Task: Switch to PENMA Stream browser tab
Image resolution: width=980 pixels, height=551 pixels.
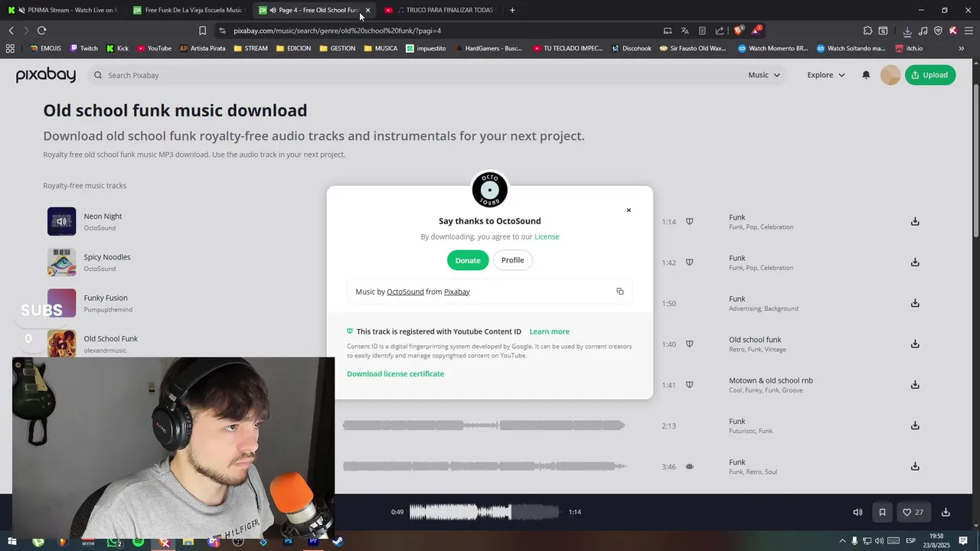Action: pyautogui.click(x=63, y=10)
